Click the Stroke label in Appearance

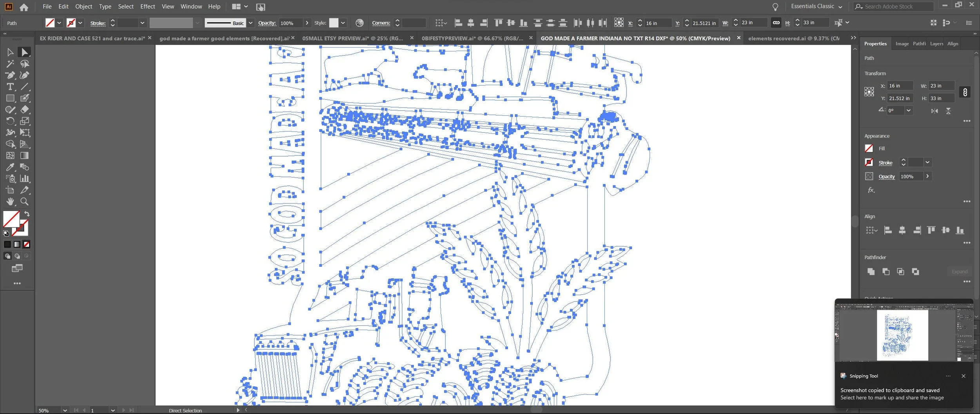[886, 162]
